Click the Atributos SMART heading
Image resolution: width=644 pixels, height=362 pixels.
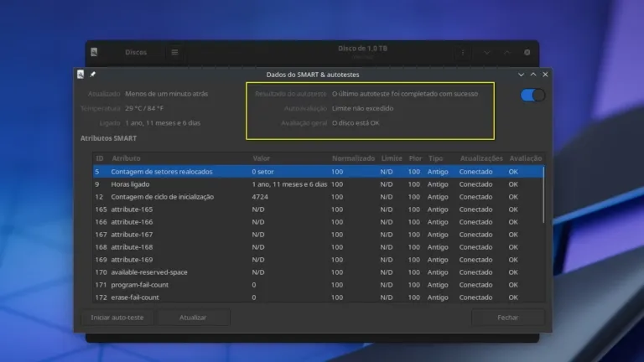(108, 138)
